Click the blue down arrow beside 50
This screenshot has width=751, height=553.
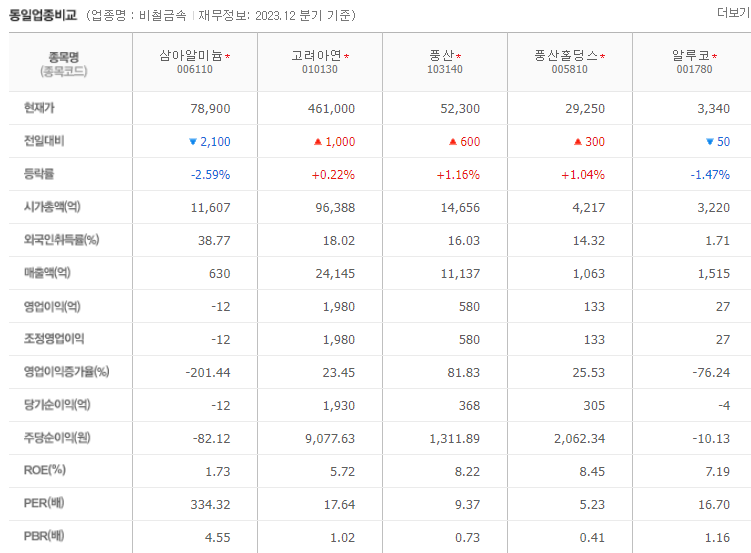[710, 142]
